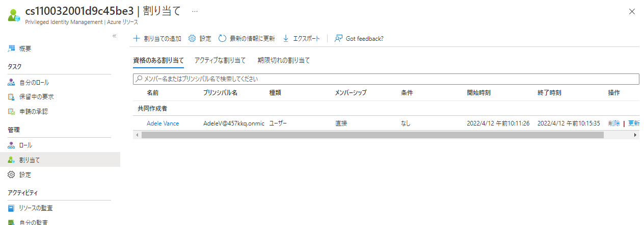This screenshot has height=225, width=644.
Task: Click the 割り当て sidebar icon
Action: [11, 160]
